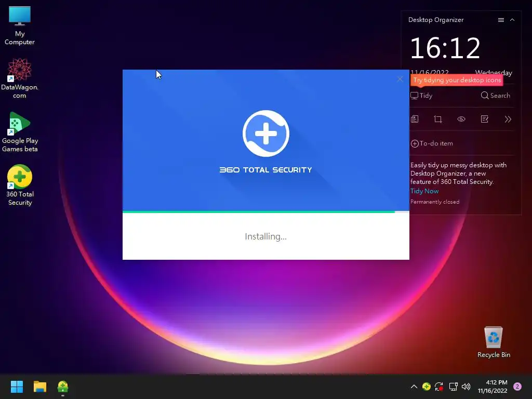Close the 360 Total Security installer window
Image resolution: width=532 pixels, height=399 pixels.
[400, 79]
